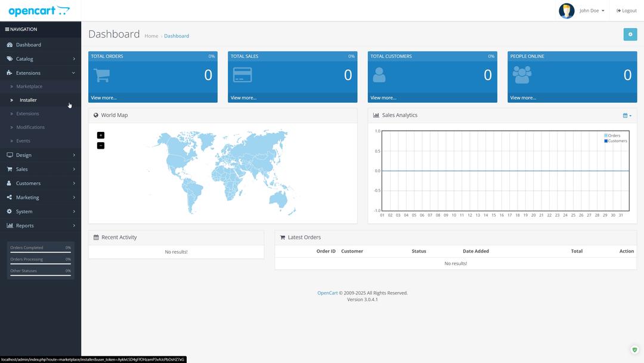
Task: Expand the Catalog menu in the sidebar
Action: coord(41,59)
